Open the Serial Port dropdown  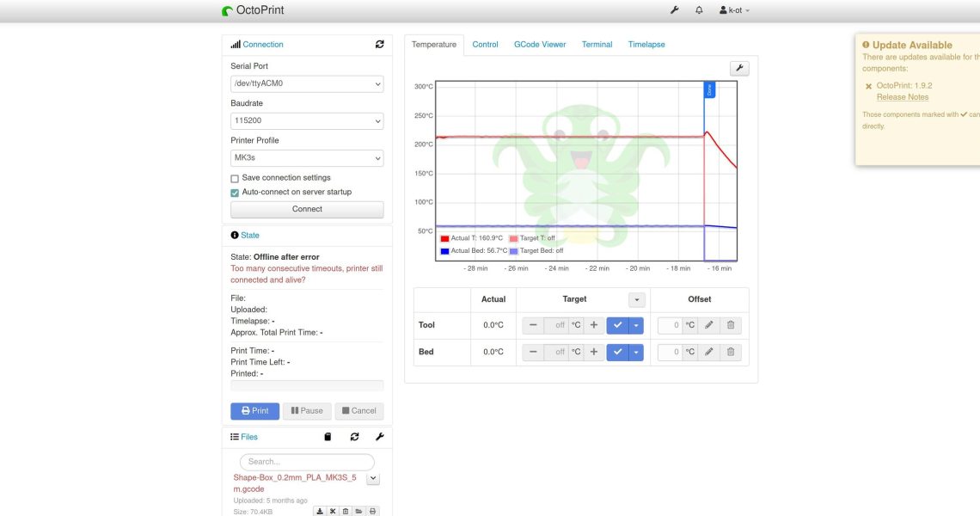[x=307, y=84]
